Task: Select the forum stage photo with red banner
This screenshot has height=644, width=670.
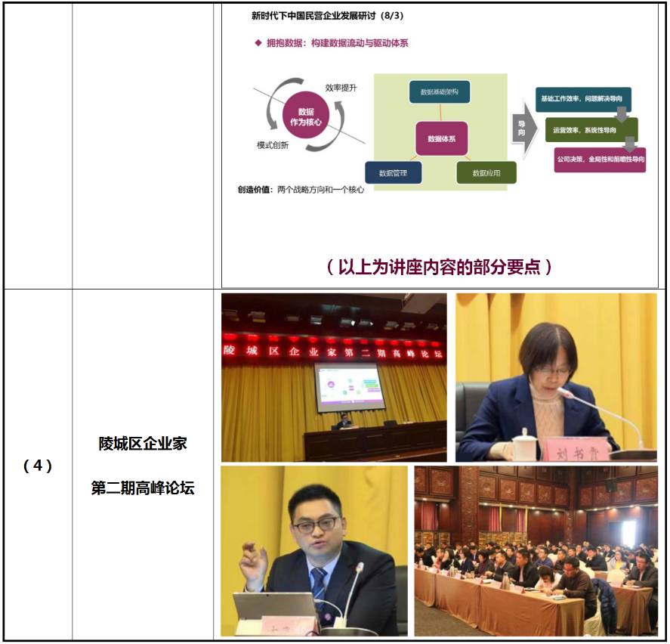Action: click(334, 377)
